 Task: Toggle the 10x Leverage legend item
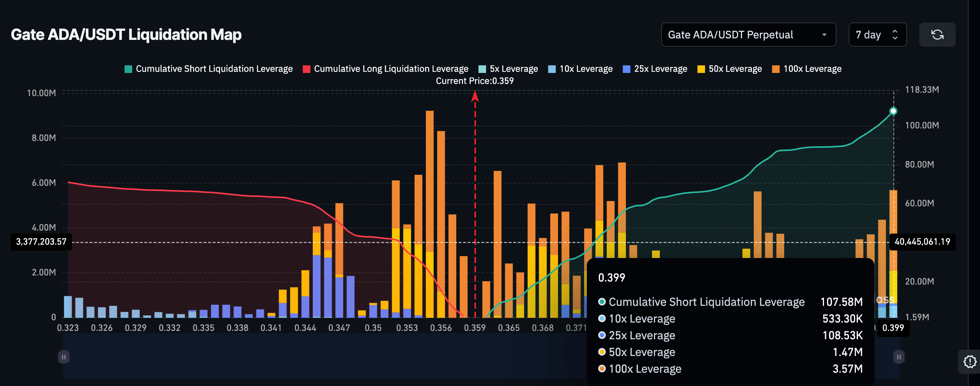(580, 69)
